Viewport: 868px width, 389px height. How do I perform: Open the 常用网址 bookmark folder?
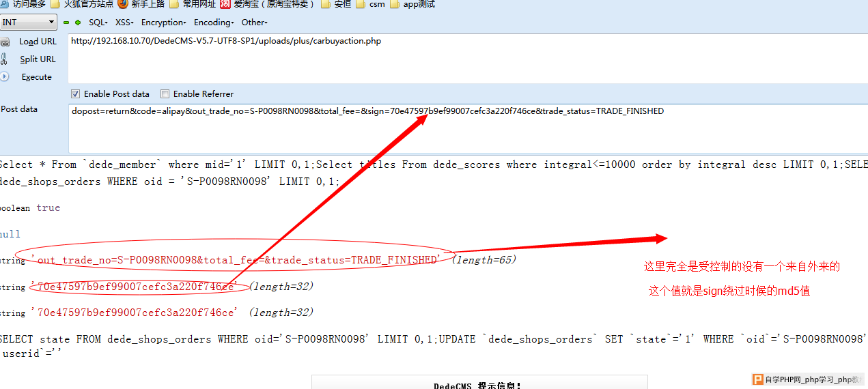pos(193,4)
